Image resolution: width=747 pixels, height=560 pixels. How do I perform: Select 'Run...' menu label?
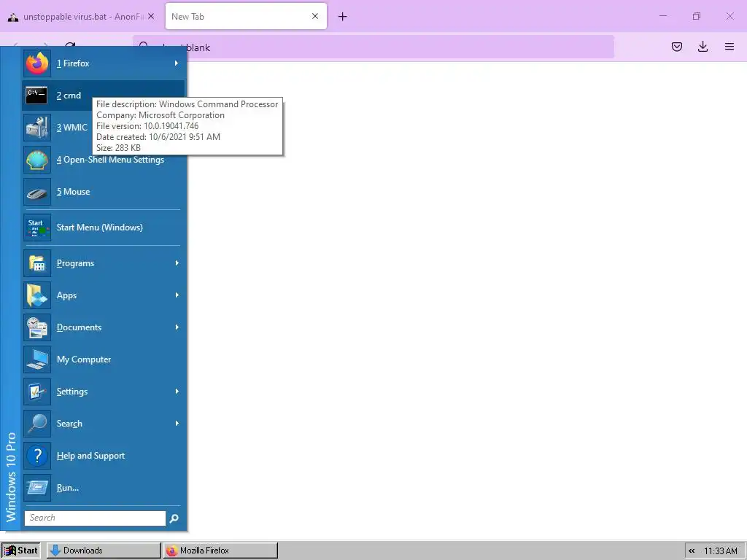tap(68, 488)
